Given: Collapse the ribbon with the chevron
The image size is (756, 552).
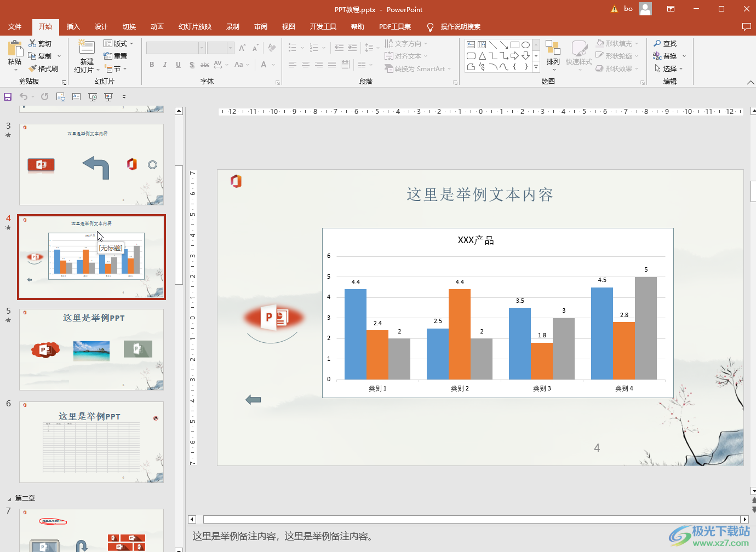Looking at the screenshot, I should (750, 82).
